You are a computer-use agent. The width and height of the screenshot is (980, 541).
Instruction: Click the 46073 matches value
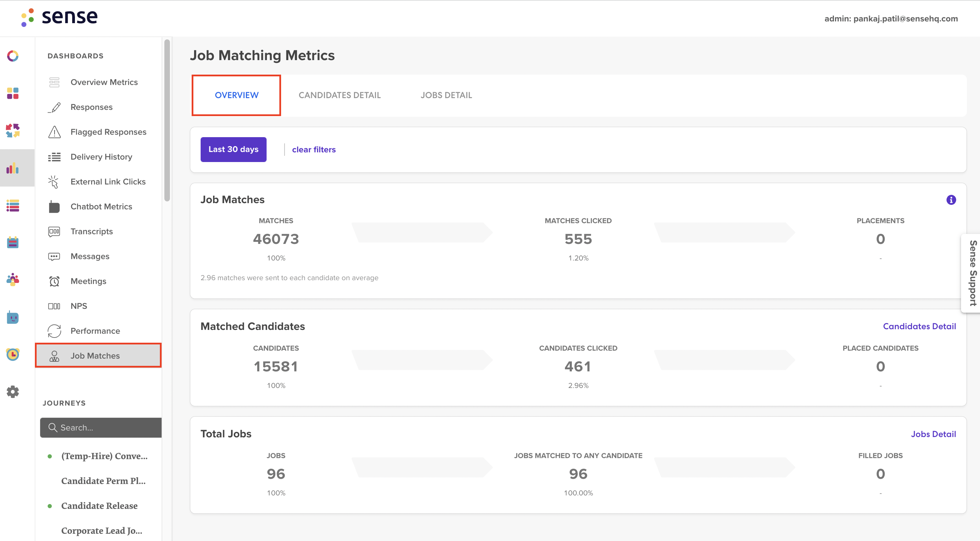click(276, 239)
